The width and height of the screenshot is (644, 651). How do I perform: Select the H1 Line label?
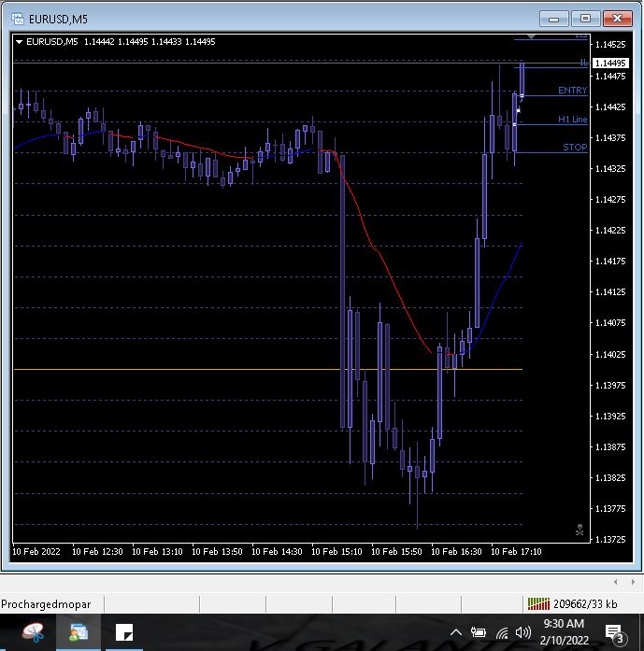pyautogui.click(x=572, y=120)
